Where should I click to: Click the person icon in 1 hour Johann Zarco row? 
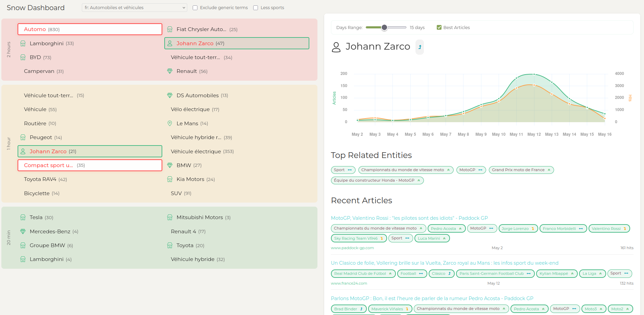pos(23,152)
